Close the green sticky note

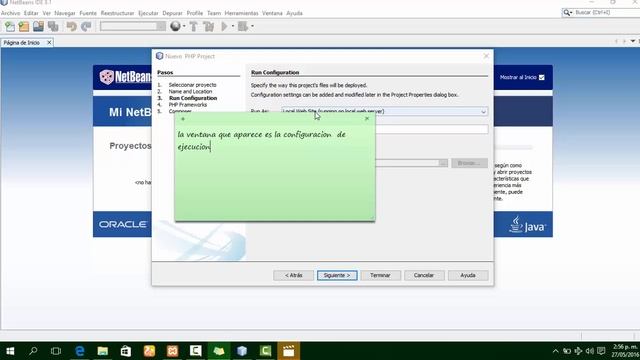367,118
